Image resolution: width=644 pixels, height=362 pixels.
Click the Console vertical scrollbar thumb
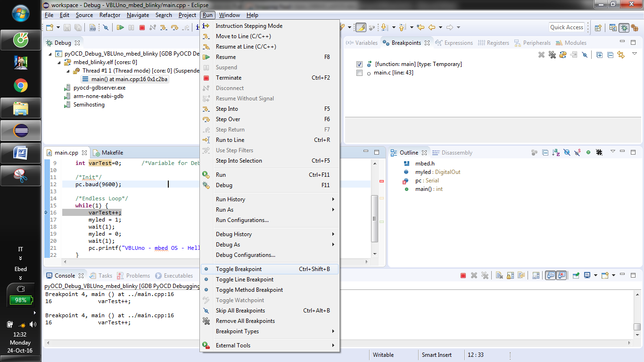click(637, 327)
